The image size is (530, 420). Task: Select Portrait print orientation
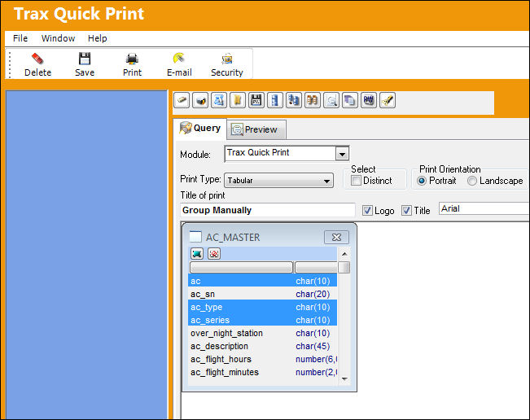(x=422, y=181)
